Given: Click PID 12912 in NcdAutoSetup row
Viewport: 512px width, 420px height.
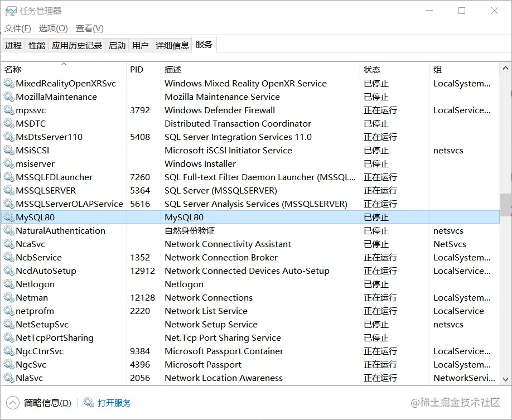Looking at the screenshot, I should (142, 271).
